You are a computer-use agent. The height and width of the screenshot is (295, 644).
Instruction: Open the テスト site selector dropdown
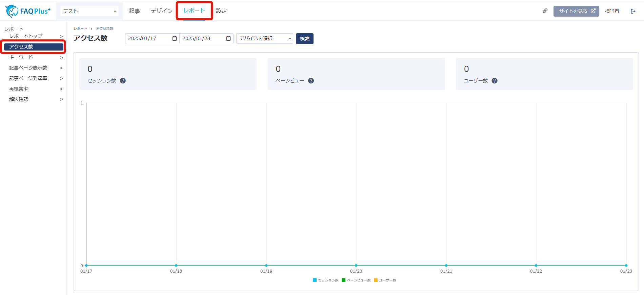coord(89,11)
